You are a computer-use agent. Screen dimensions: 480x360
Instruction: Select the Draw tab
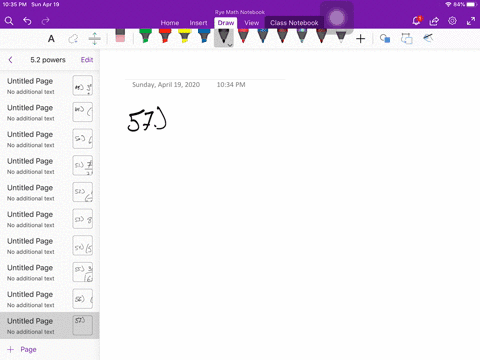point(226,23)
